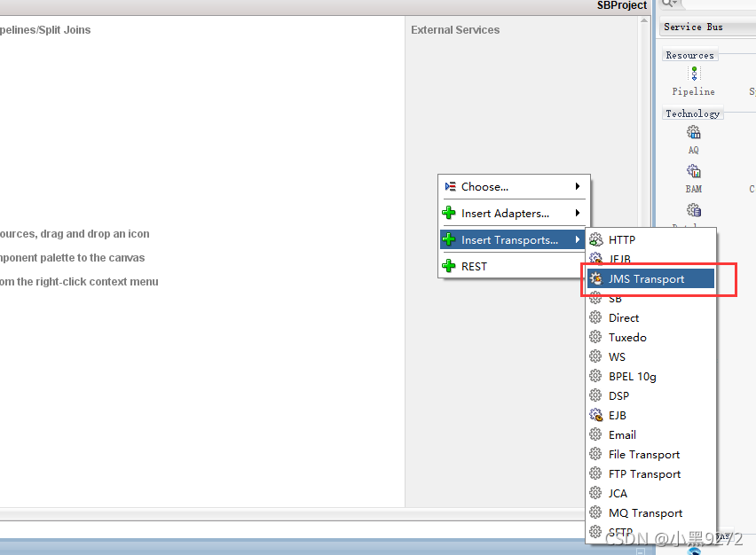The image size is (756, 555).
Task: Click the gear icon beside DSP
Action: click(595, 395)
